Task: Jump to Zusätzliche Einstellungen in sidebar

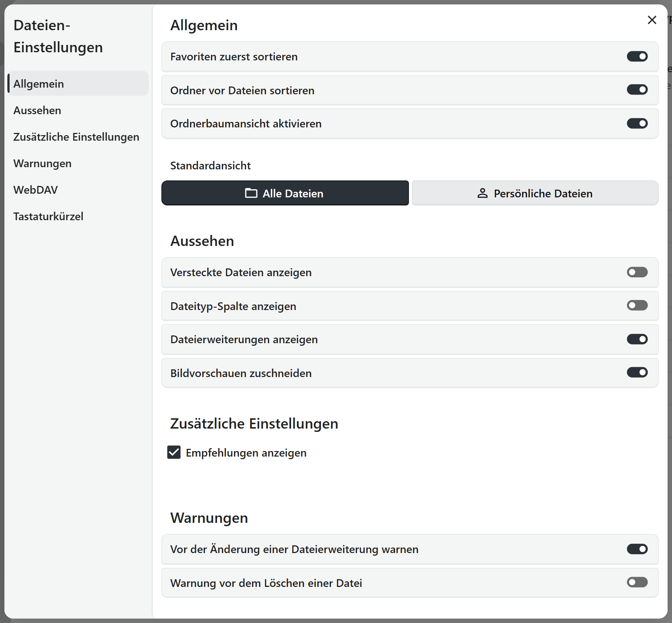Action: [x=78, y=137]
